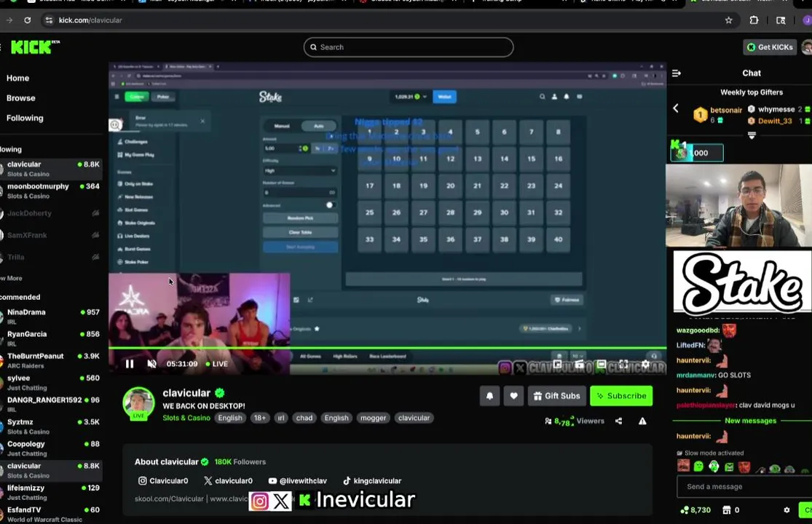Insert the green headphones emote from quick emotes
Viewport: 812px width, 524px height.
[x=714, y=467]
